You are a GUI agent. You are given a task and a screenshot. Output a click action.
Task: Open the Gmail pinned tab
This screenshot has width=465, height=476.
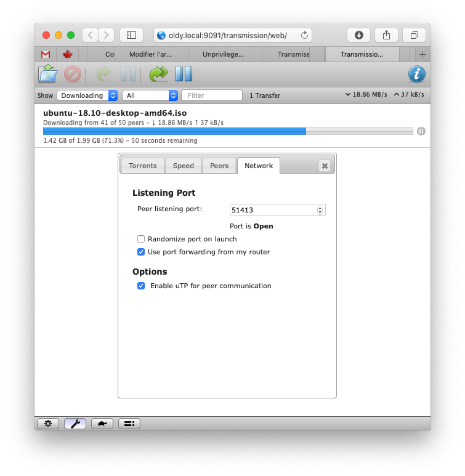(46, 54)
